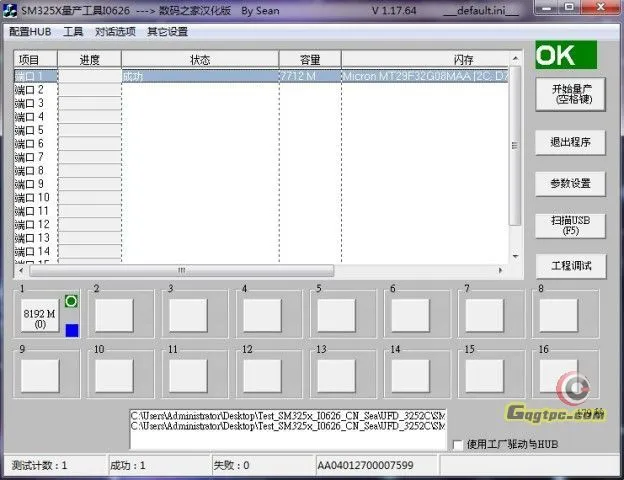This screenshot has width=624, height=480.
Task: Select the 端口 12 row
Action: pos(261,224)
